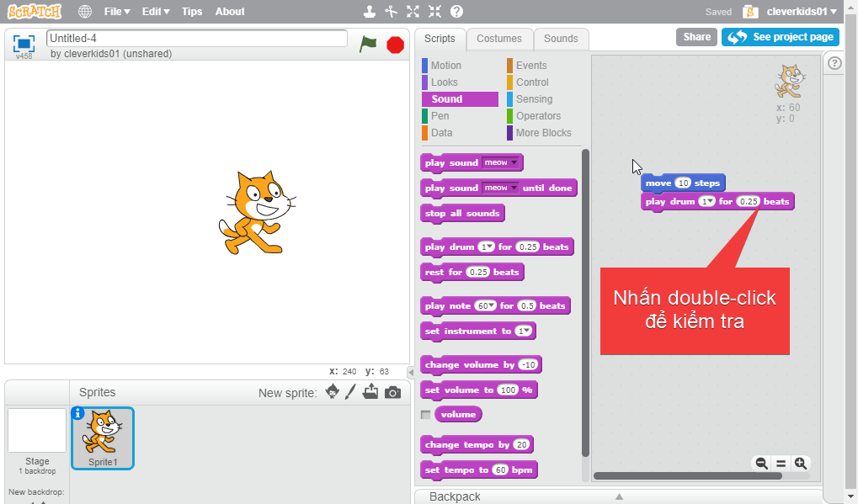This screenshot has height=504, width=858.
Task: Select the Grow sprite tool
Action: point(413,12)
